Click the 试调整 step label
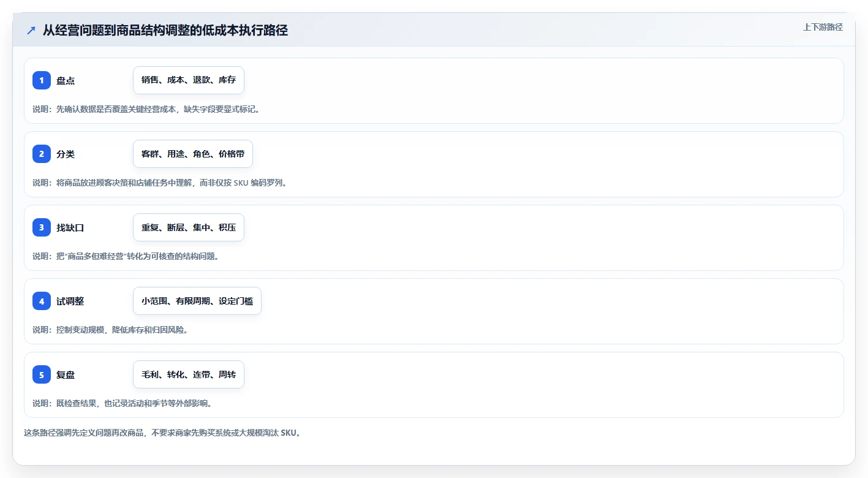The width and height of the screenshot is (868, 478). pos(70,301)
